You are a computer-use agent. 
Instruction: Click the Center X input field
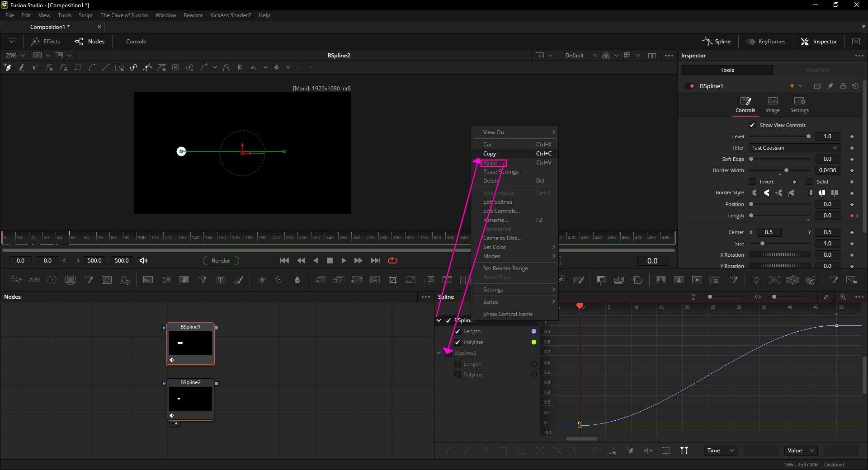pos(769,232)
